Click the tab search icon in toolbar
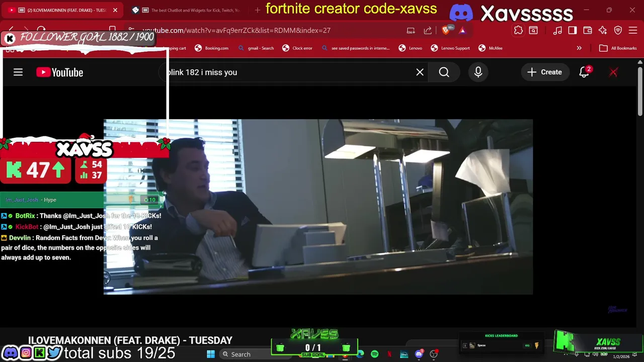Viewport: 644px width, 362px height. (533, 30)
